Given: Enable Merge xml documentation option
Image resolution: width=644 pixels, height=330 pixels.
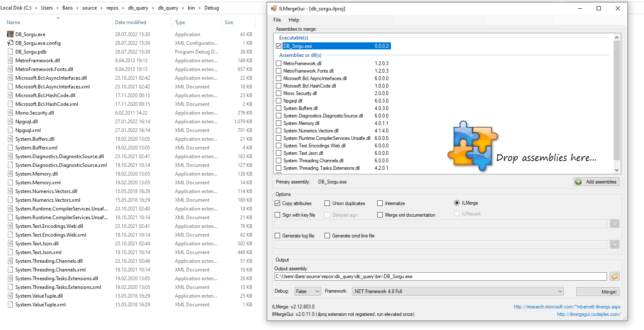Looking at the screenshot, I should coord(380,215).
